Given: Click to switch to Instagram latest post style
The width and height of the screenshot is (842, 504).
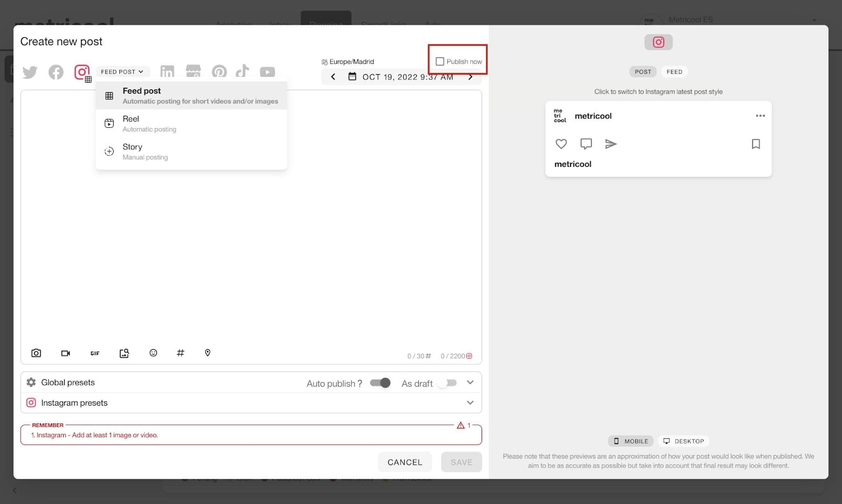Looking at the screenshot, I should 658,91.
